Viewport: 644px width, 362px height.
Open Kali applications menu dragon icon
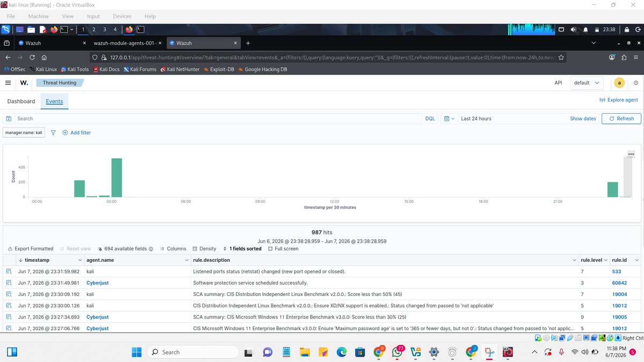point(6,29)
